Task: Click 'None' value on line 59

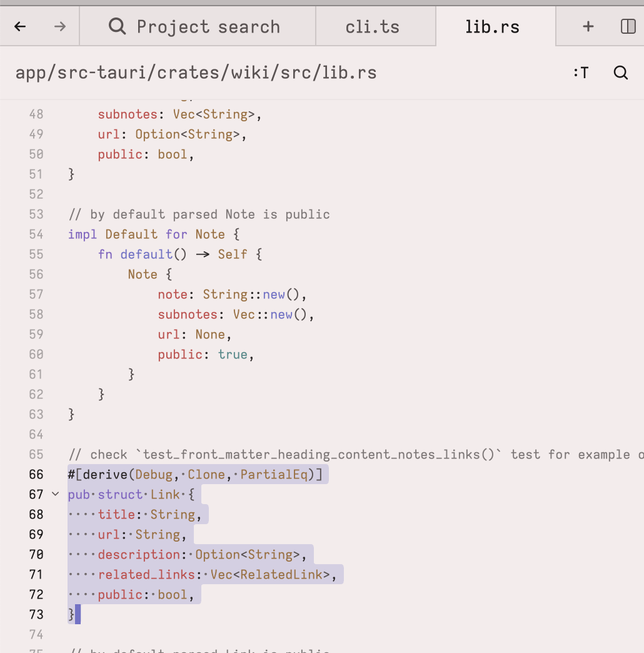Action: (210, 335)
